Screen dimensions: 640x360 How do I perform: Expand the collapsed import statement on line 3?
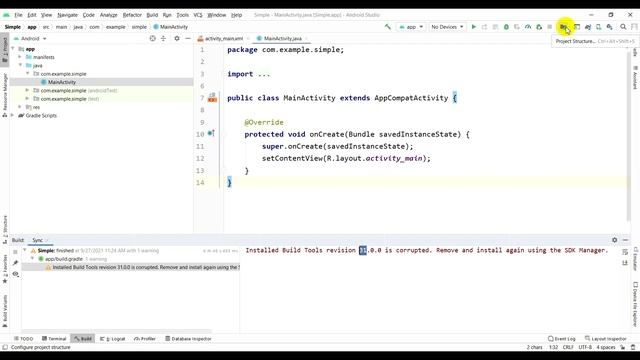(x=264, y=74)
